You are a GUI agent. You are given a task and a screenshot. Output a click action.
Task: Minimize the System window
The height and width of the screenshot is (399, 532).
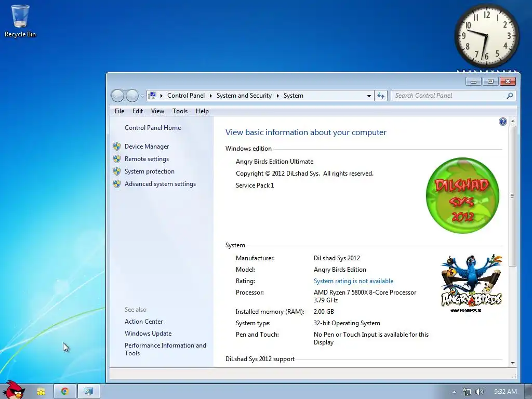pos(474,82)
